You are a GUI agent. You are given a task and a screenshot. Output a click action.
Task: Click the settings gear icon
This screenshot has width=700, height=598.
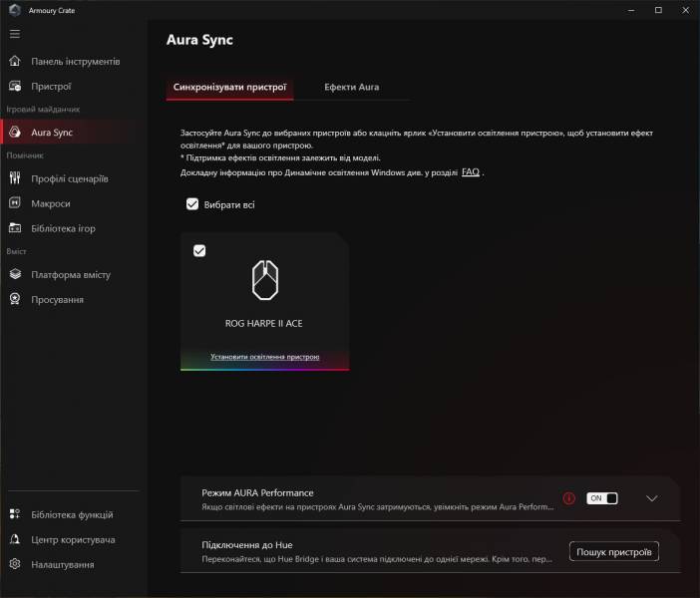pyautogui.click(x=15, y=564)
